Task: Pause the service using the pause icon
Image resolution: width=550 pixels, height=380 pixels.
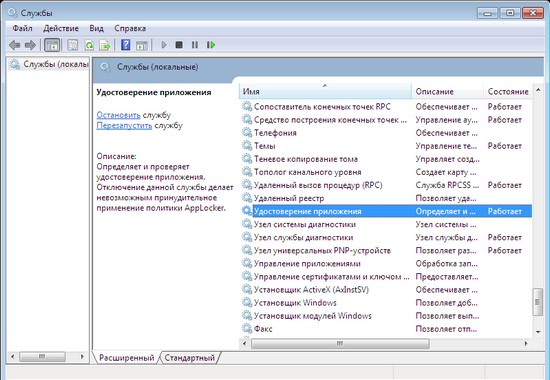Action: (195, 45)
